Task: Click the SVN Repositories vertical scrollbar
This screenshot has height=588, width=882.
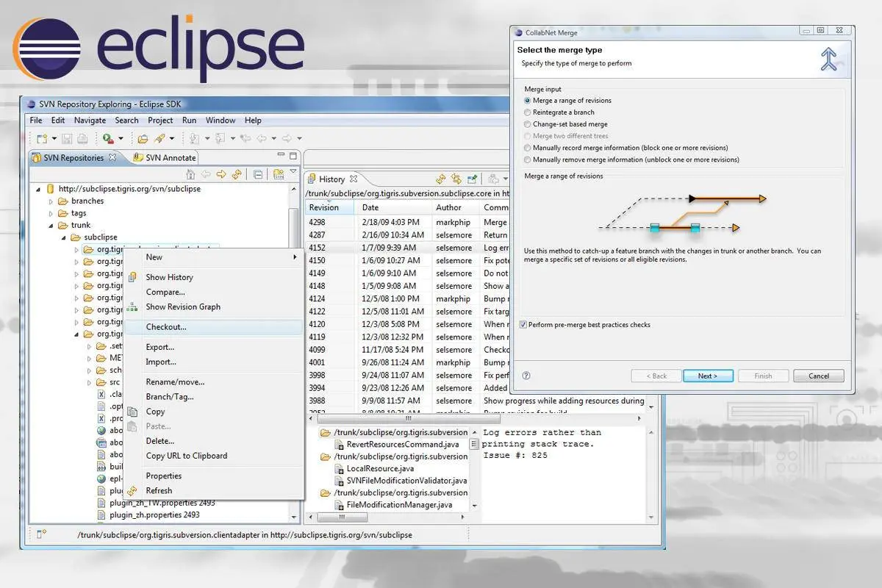Action: tap(294, 353)
